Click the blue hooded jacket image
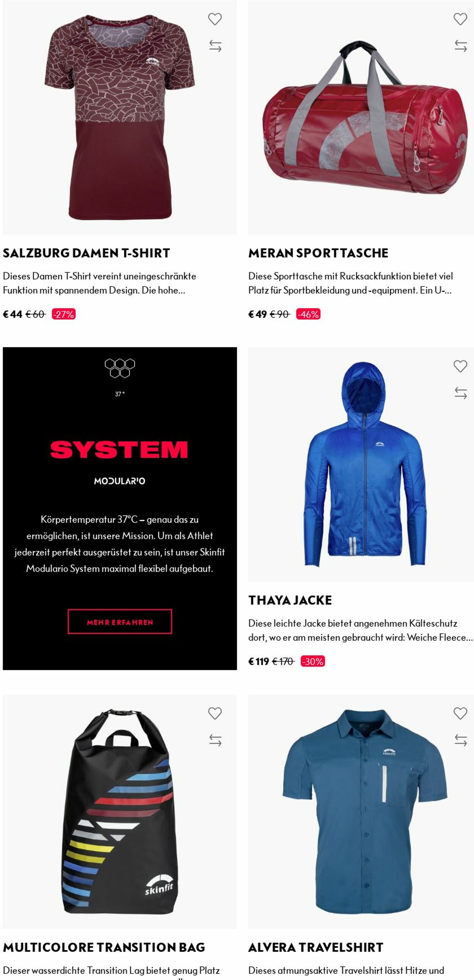 pyautogui.click(x=361, y=464)
